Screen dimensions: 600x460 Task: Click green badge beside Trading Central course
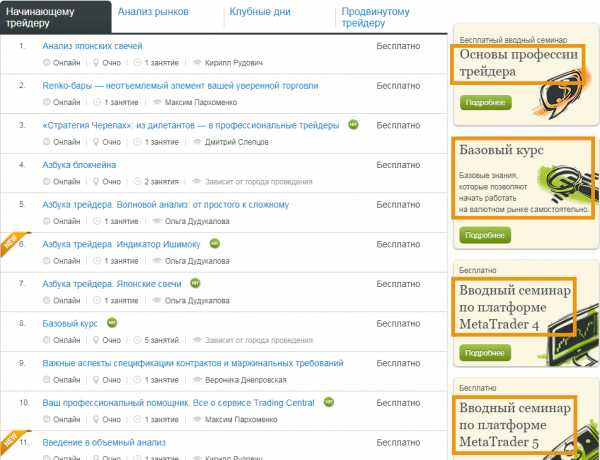(x=329, y=402)
